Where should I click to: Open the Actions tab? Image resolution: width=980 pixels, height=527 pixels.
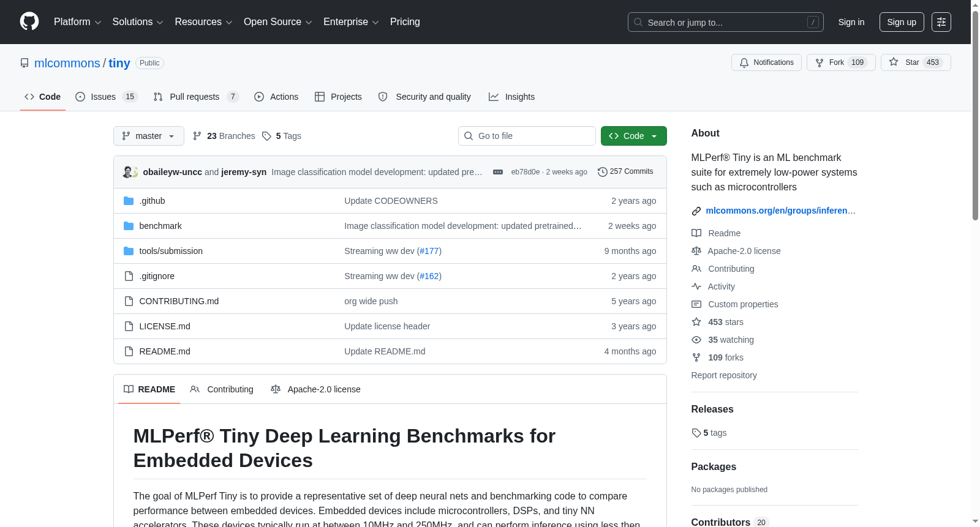[276, 97]
